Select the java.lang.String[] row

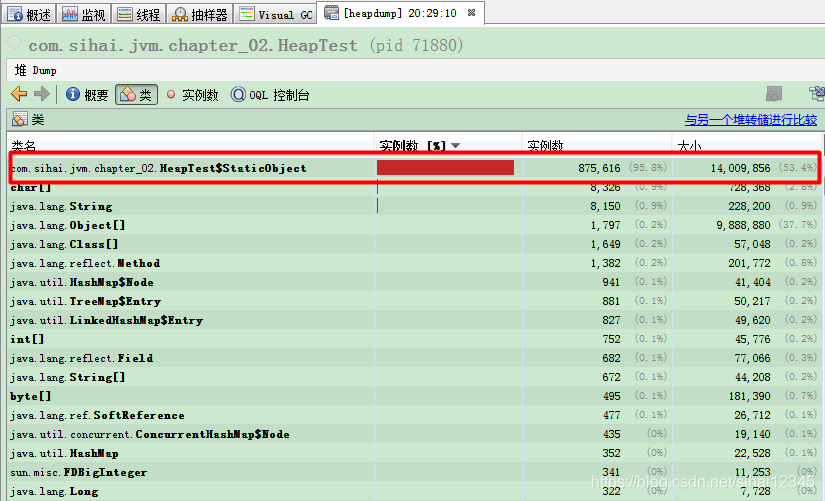tap(415, 377)
